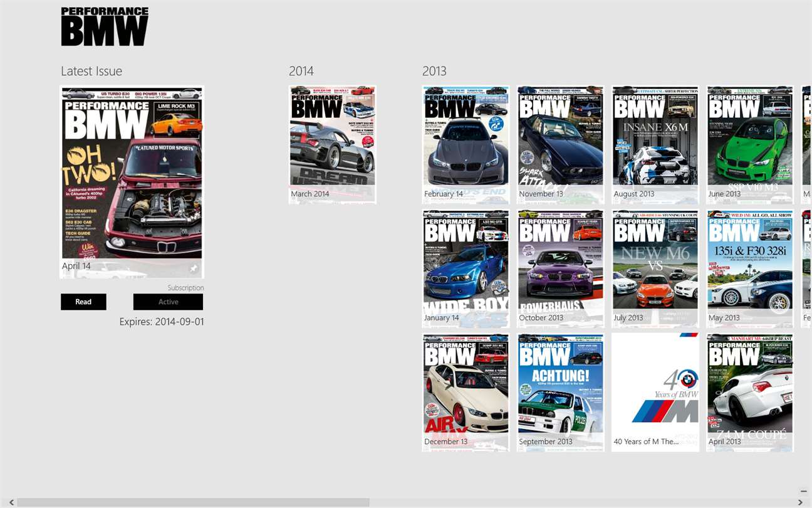812x508 pixels.
Task: Select the November 13 issue cover
Action: coord(561,144)
